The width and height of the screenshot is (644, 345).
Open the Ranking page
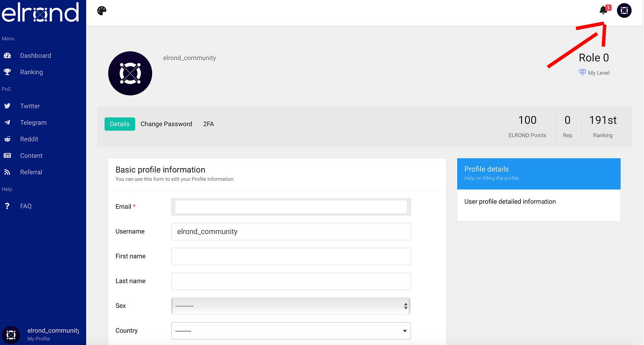pos(31,72)
